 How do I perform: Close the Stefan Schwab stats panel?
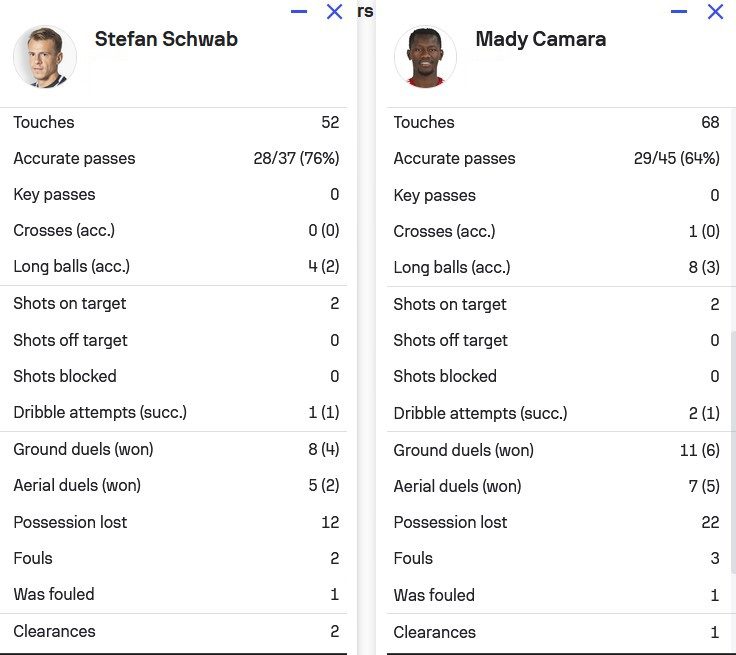[335, 12]
